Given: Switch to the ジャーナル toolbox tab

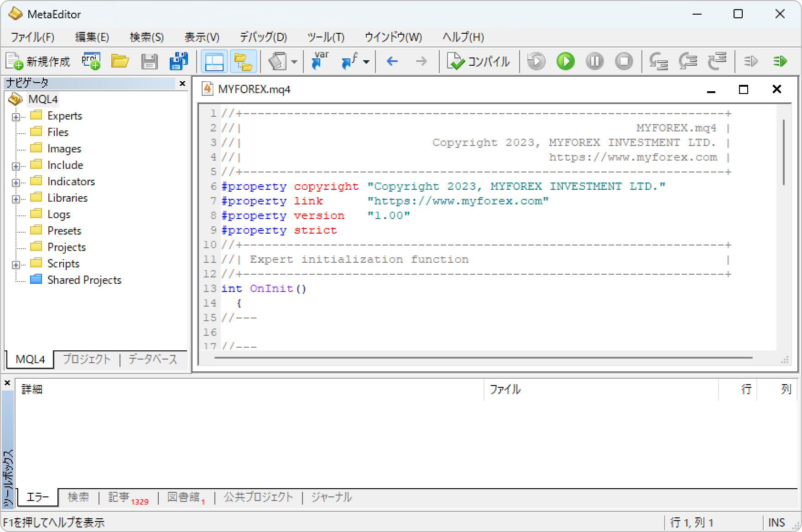Looking at the screenshot, I should pos(332,497).
